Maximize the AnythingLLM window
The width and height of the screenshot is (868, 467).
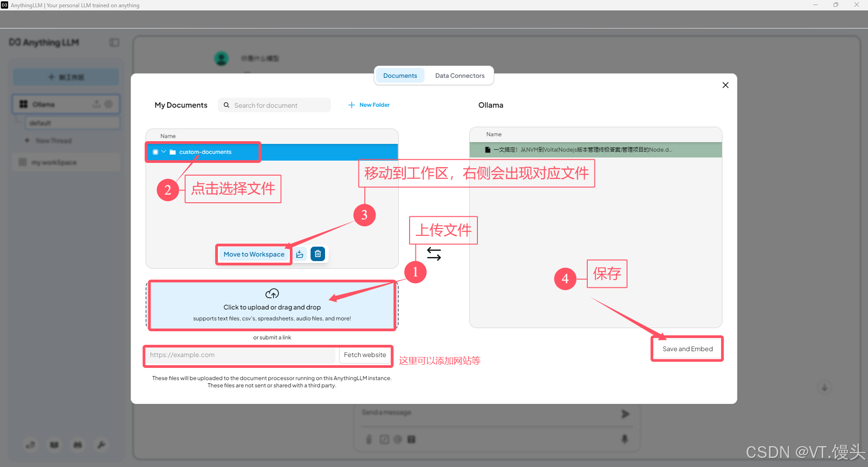pos(836,5)
